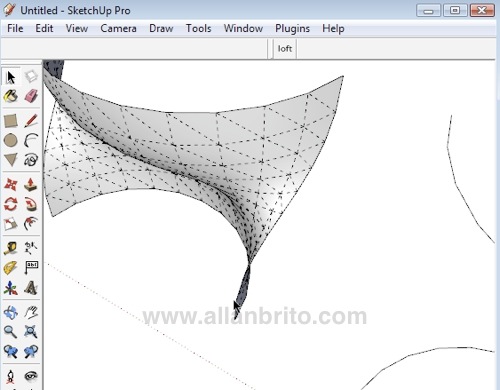
Task: Pick the Polygon triangle tool
Action: tap(11, 160)
